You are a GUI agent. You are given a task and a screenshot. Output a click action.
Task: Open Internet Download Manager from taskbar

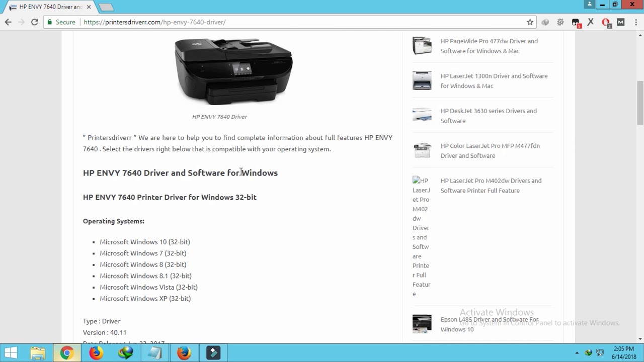125,353
